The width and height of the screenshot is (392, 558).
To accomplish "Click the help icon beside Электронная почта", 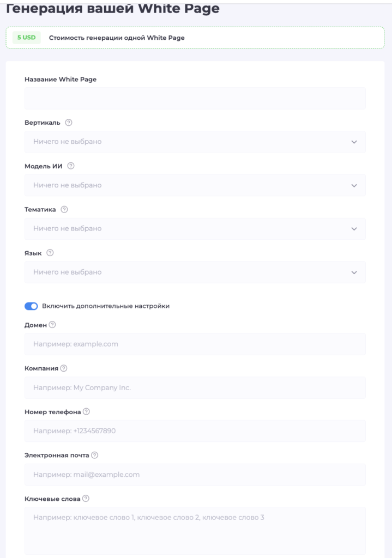I will coord(94,455).
